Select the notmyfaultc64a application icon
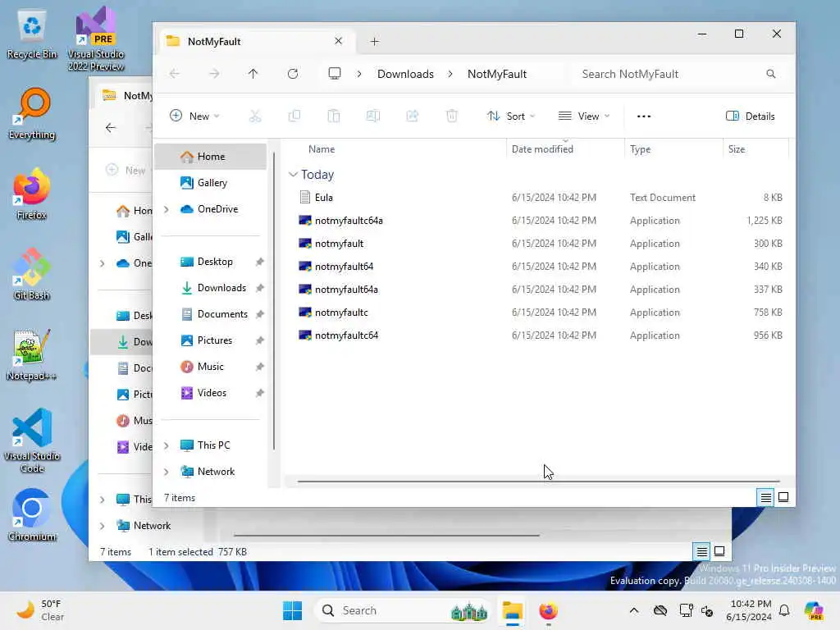The image size is (840, 630). 305,220
